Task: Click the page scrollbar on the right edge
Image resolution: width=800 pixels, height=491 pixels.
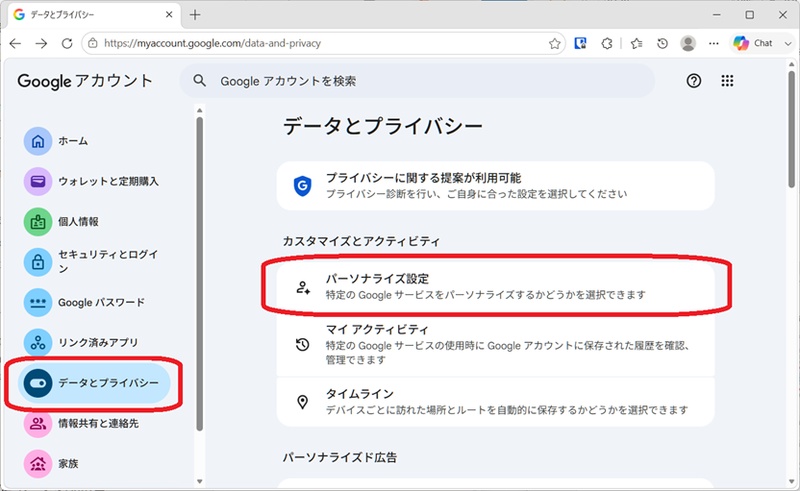Action: [x=791, y=128]
